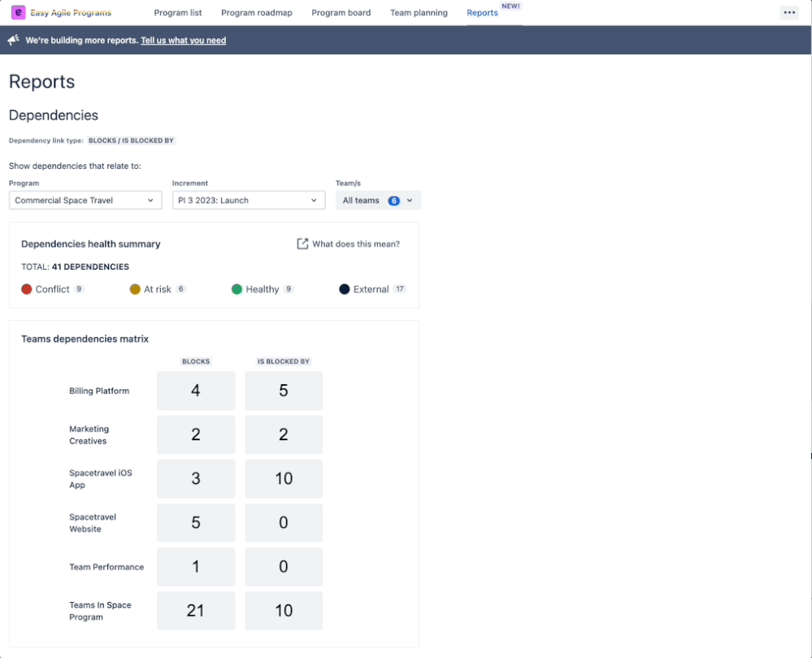Open the Increment dropdown for PI 3 2023: Launch
812x658 pixels.
[248, 200]
